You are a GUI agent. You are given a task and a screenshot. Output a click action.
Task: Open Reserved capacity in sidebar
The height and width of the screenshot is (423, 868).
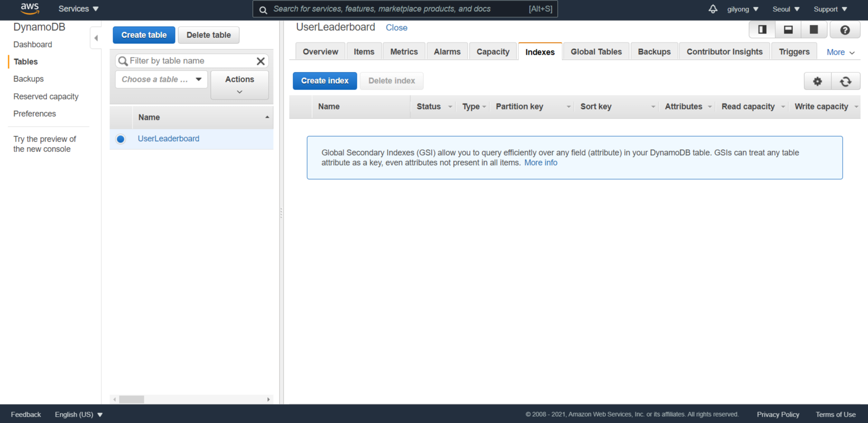(46, 96)
